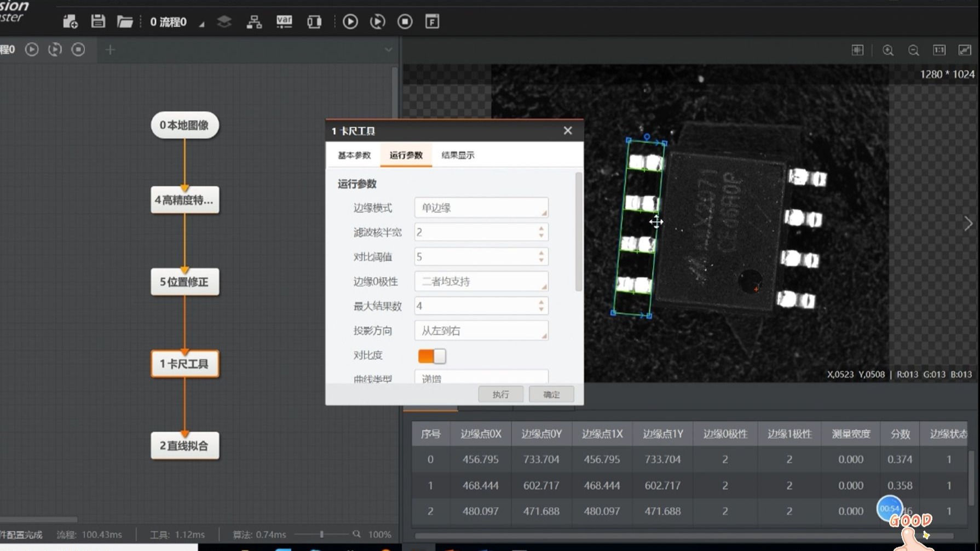Image resolution: width=980 pixels, height=551 pixels.
Task: Switch to the 基本参数 tab
Action: click(x=354, y=155)
